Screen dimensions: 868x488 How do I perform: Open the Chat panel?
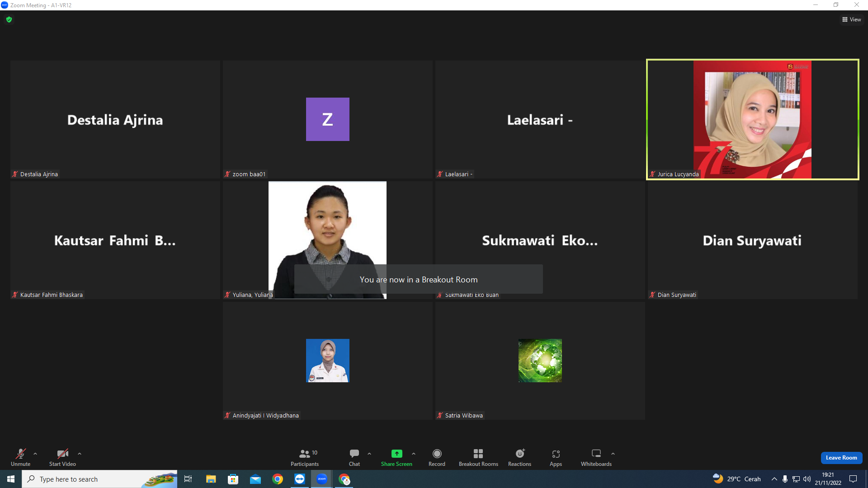pyautogui.click(x=354, y=457)
